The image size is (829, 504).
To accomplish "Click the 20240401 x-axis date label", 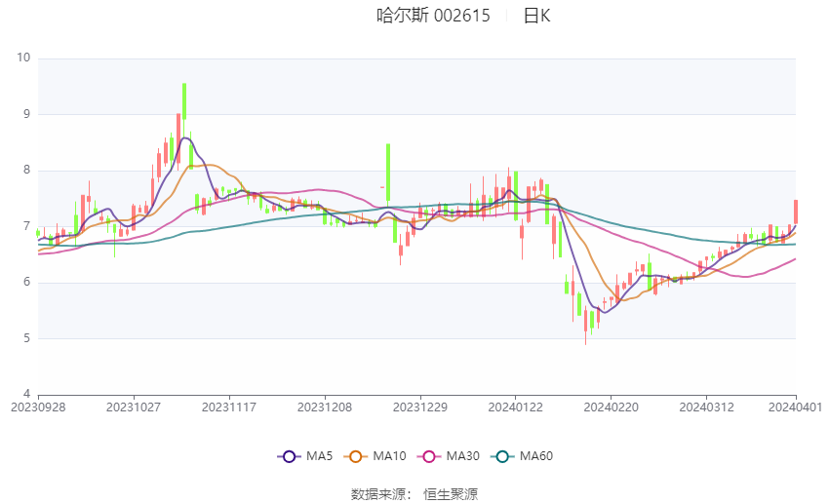I will (x=795, y=407).
